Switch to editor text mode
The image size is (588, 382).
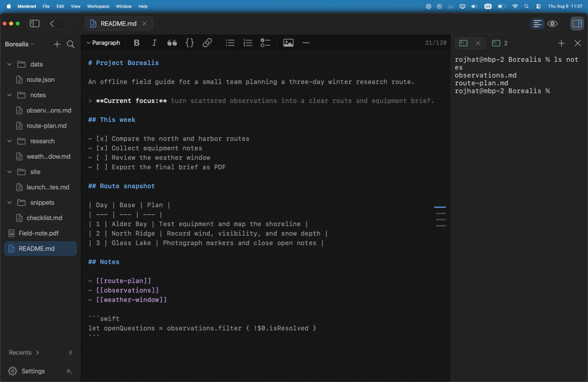pos(537,24)
